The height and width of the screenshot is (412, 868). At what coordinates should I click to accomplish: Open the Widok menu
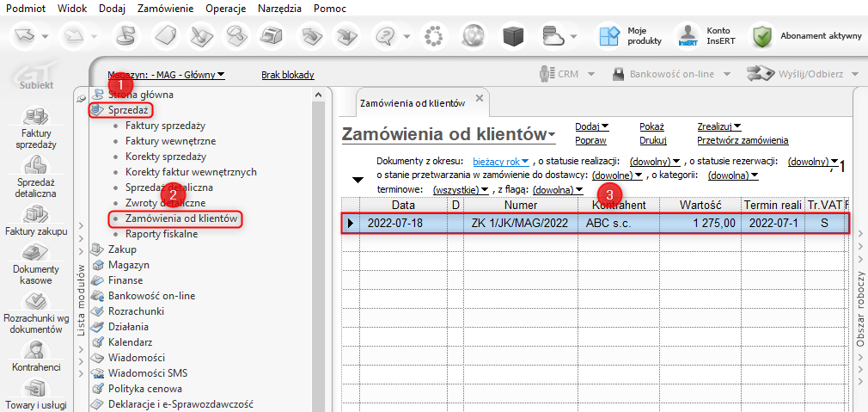[71, 9]
